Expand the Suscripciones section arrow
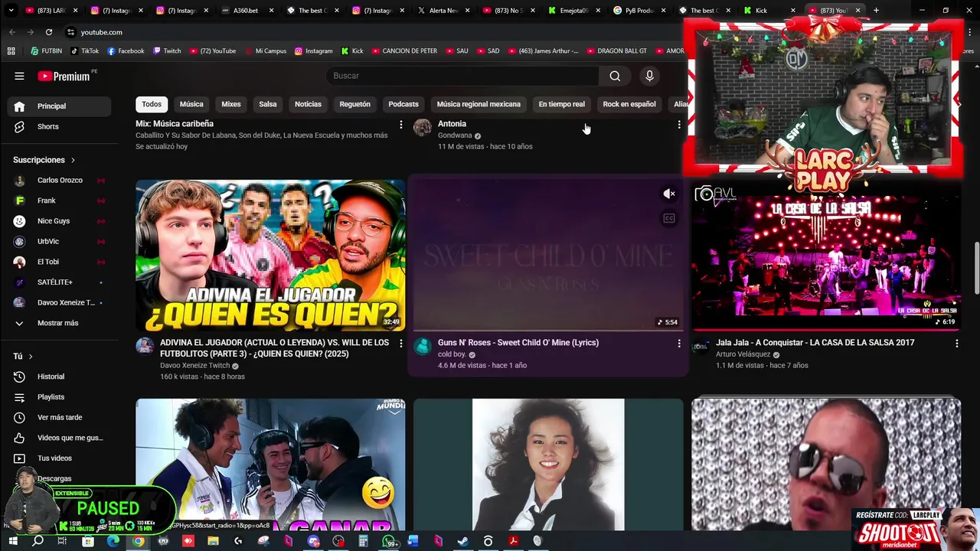The height and width of the screenshot is (551, 980). click(x=73, y=160)
